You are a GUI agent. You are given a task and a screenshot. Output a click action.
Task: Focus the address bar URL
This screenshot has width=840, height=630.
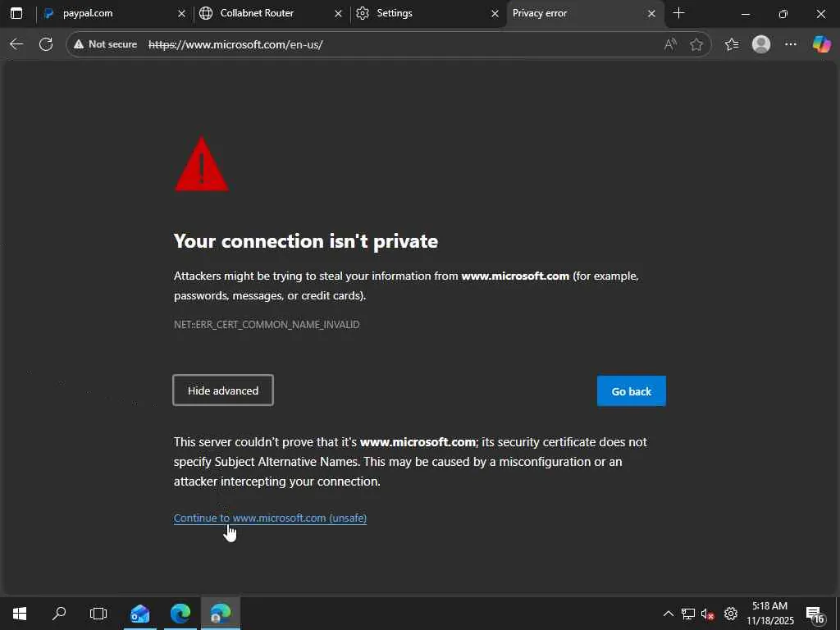point(235,44)
